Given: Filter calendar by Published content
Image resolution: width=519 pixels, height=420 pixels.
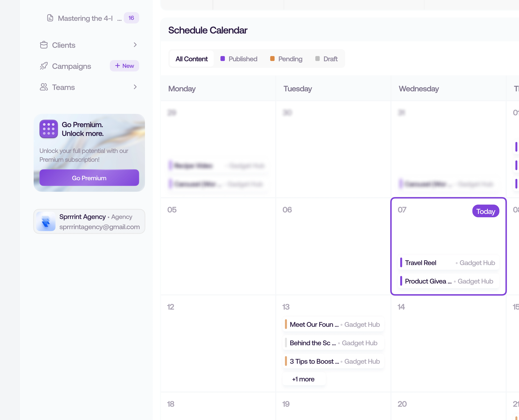Looking at the screenshot, I should click(x=239, y=59).
